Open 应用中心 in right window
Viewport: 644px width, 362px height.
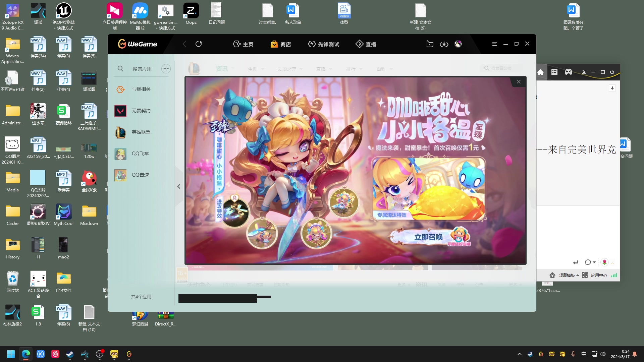click(x=595, y=275)
